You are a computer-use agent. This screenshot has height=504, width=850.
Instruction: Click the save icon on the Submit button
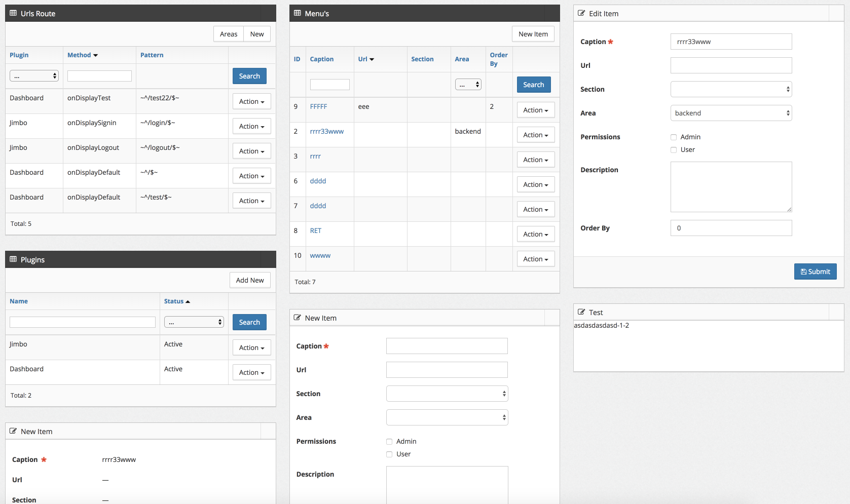coord(803,272)
